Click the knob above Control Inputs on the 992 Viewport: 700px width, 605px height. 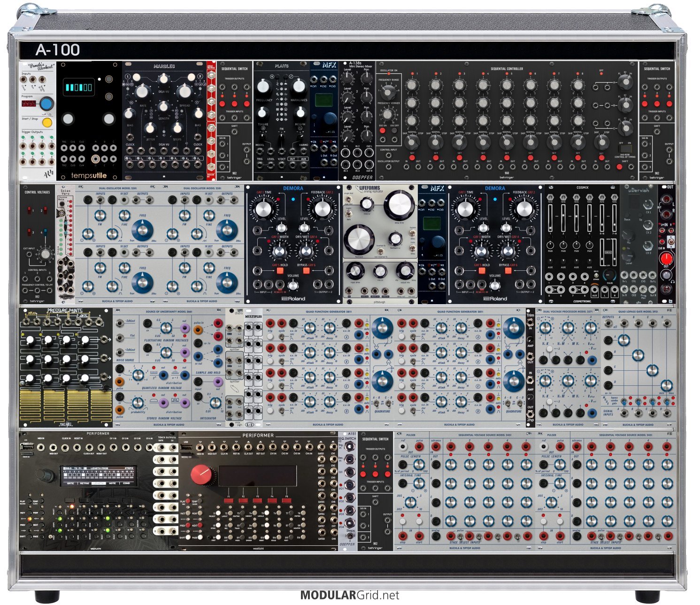pyautogui.click(x=45, y=254)
